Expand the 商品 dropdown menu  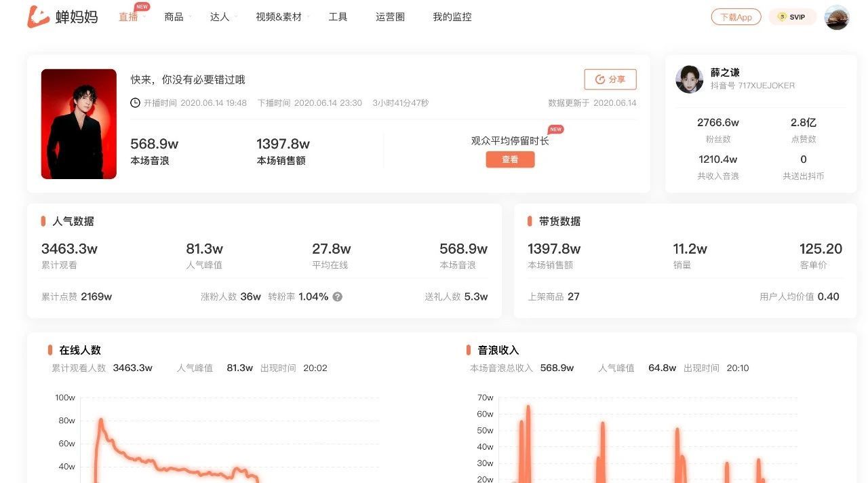coord(174,17)
